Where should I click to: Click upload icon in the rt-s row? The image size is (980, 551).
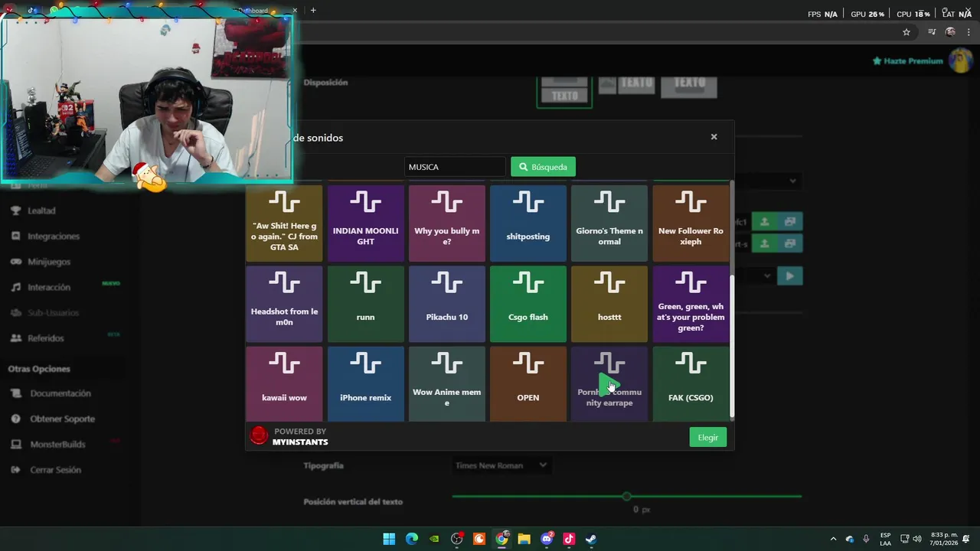pyautogui.click(x=764, y=243)
